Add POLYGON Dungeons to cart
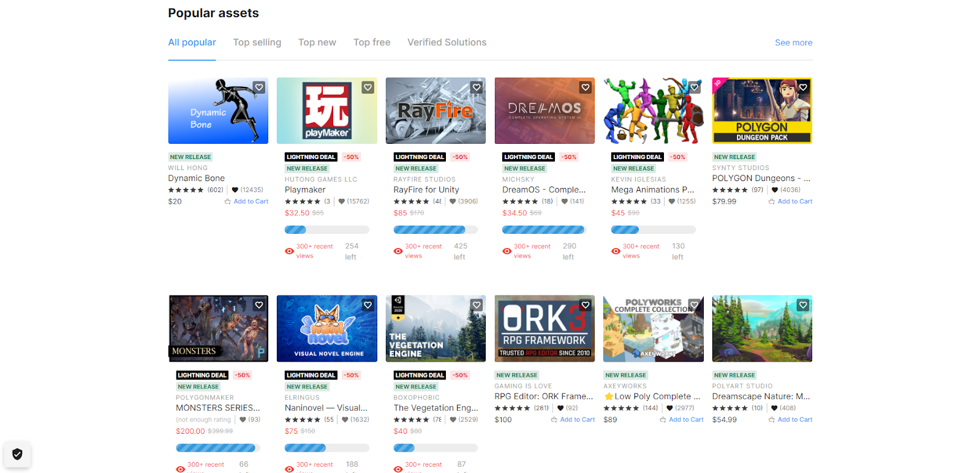 click(x=790, y=201)
